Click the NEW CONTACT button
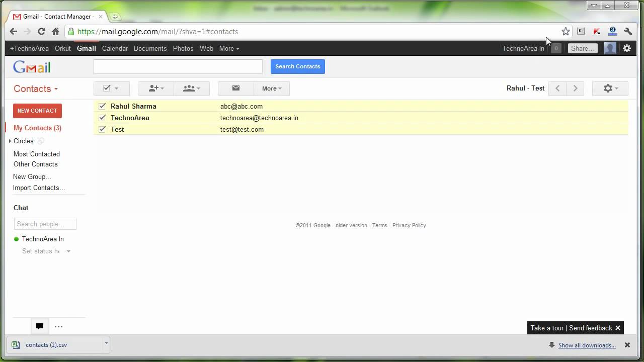644x362 pixels. (37, 111)
